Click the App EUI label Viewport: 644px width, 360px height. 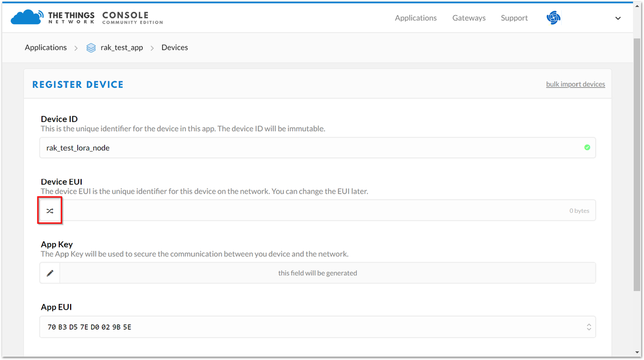(56, 307)
